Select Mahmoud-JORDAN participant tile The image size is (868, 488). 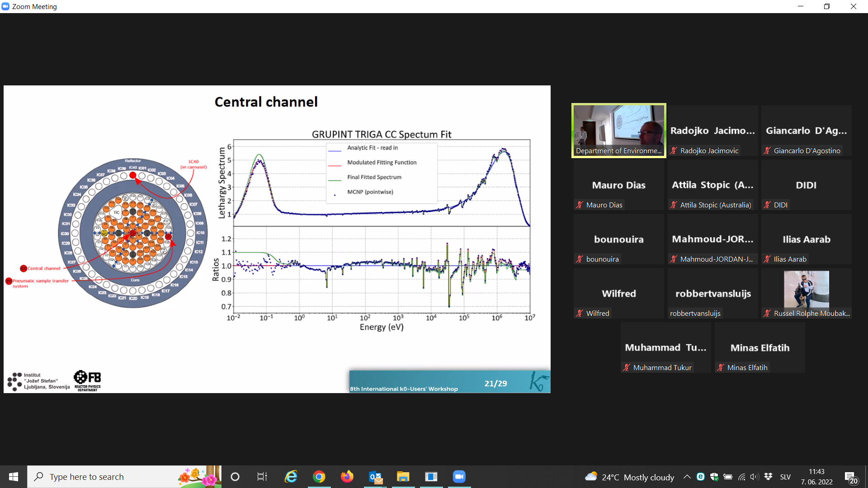[712, 239]
